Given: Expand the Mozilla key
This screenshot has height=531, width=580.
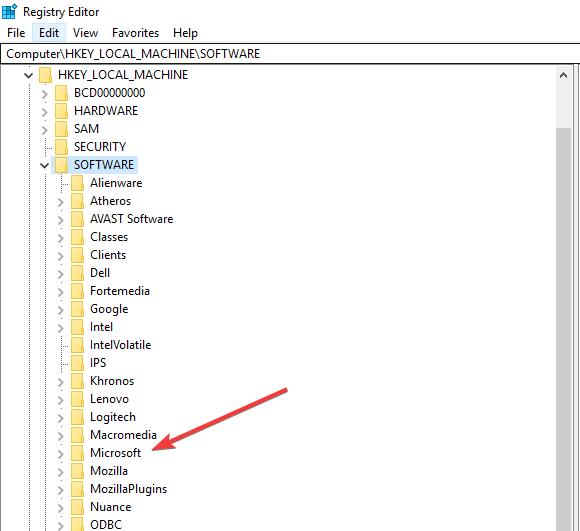Looking at the screenshot, I should pos(61,471).
